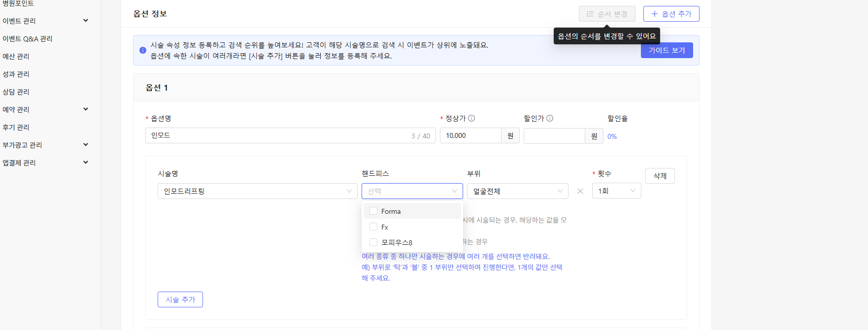The width and height of the screenshot is (868, 330).
Task: Click the 옵션 추가 button
Action: click(671, 14)
